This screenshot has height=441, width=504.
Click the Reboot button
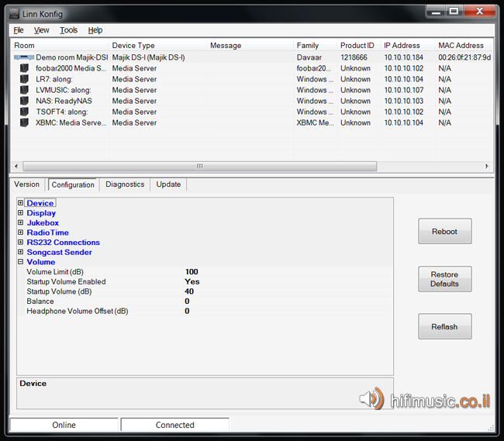coord(445,231)
